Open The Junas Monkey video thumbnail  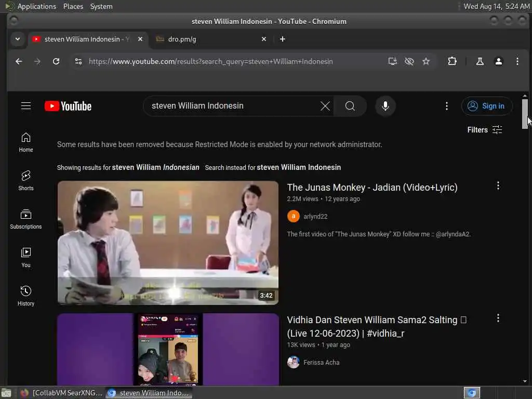168,243
